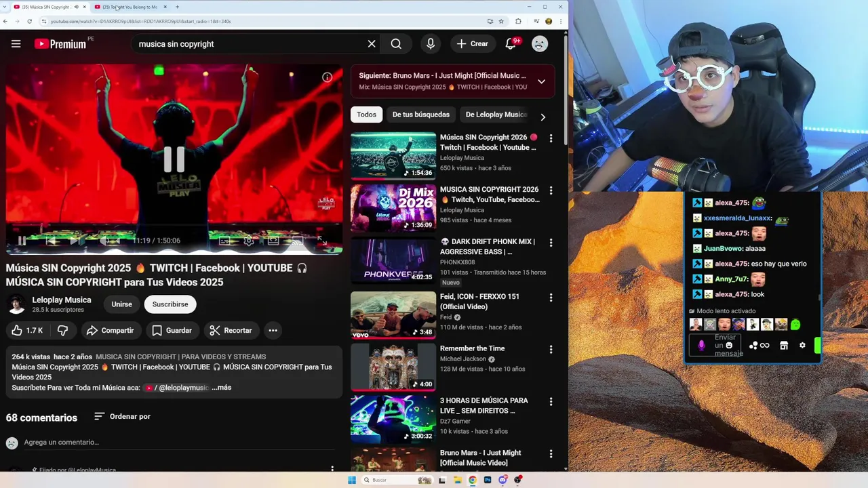Click the Unirse membership button
This screenshot has height=488, width=868.
click(122, 304)
